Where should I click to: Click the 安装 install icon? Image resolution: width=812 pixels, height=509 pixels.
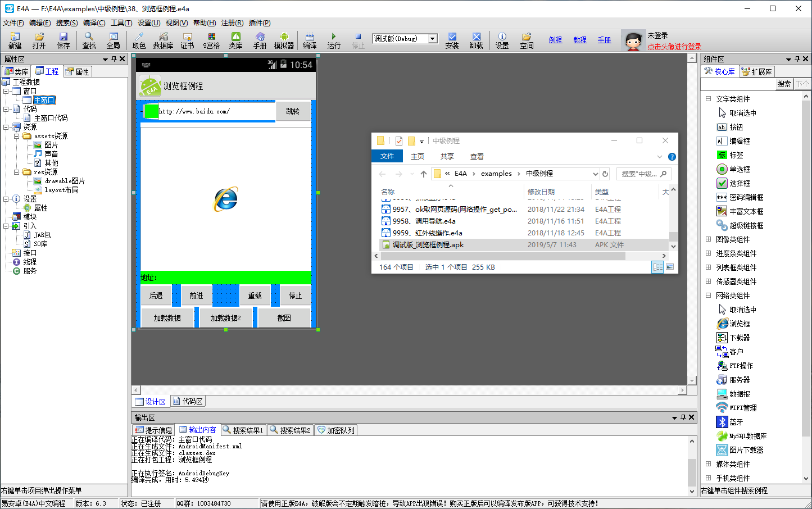click(452, 40)
